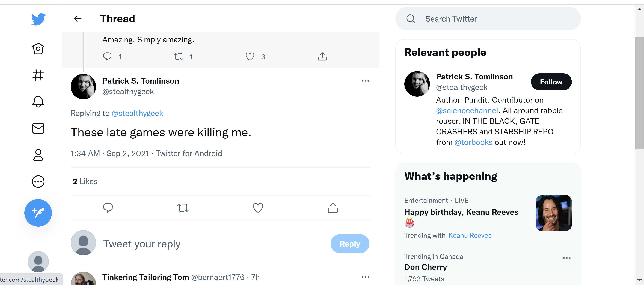Reply icon under 'These late games' tweet
Viewport: 644px width, 285px height.
pyautogui.click(x=108, y=208)
